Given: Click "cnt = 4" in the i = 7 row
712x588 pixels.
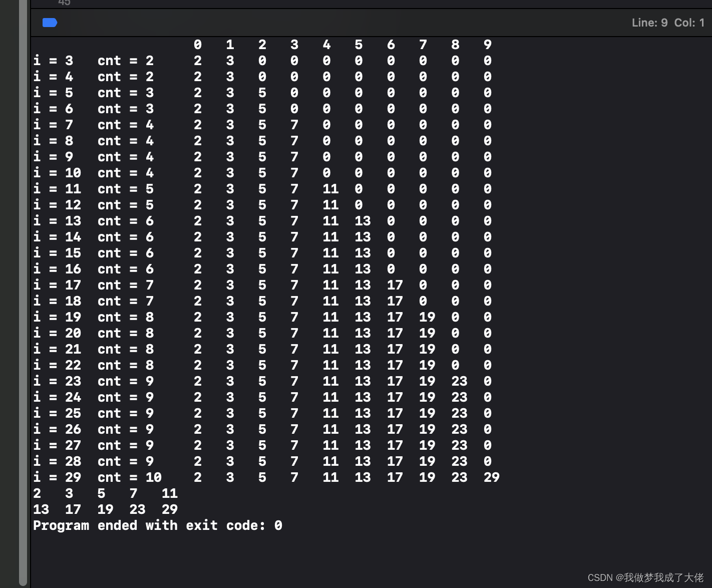Looking at the screenshot, I should (x=126, y=125).
